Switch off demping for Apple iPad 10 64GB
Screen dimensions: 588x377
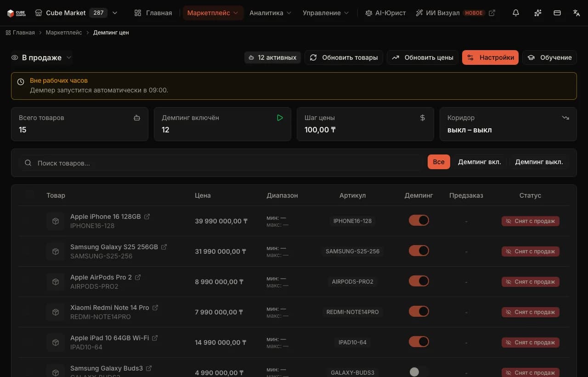pos(419,342)
